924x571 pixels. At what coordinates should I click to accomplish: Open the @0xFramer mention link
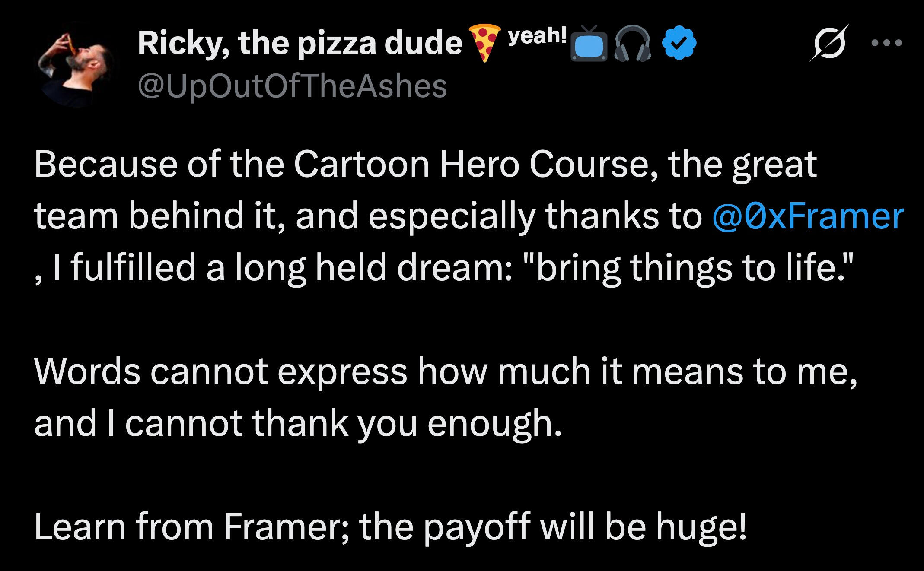point(807,216)
